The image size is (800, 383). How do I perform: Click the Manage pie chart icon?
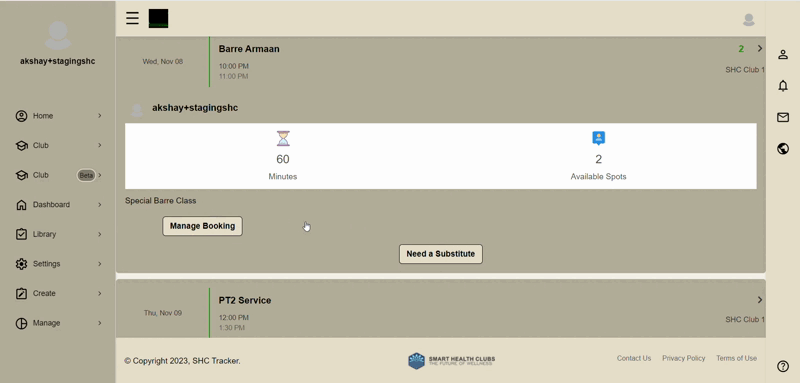21,323
